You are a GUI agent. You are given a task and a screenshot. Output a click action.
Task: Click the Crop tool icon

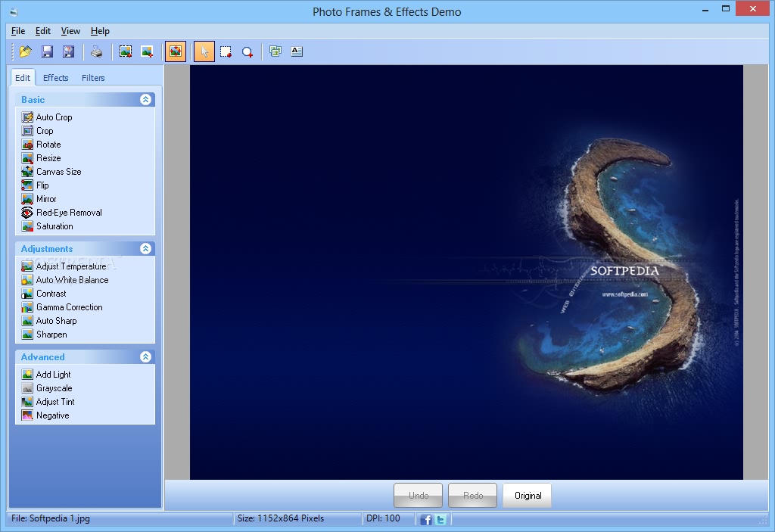(x=27, y=131)
